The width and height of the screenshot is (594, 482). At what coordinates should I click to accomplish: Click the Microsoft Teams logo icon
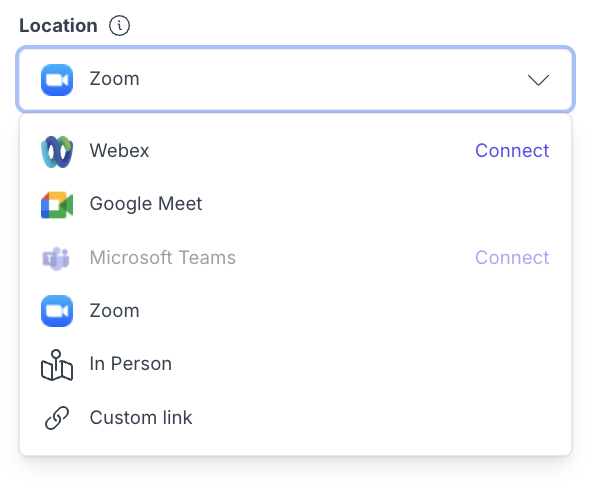[x=56, y=259]
